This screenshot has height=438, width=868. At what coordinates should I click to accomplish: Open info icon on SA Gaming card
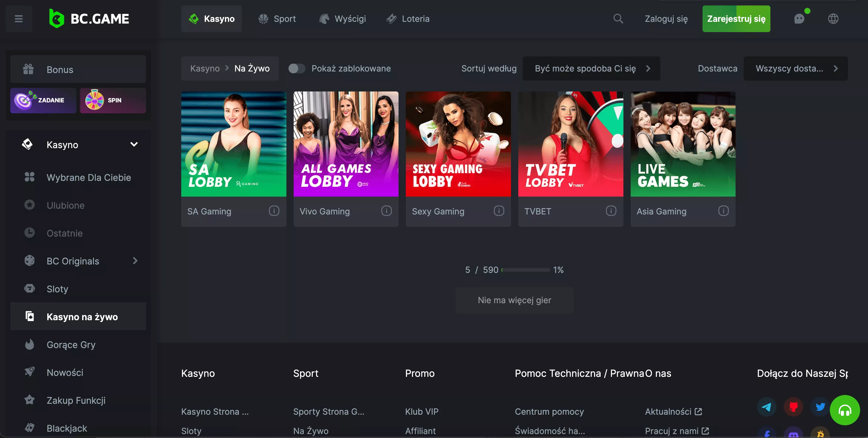tap(274, 211)
